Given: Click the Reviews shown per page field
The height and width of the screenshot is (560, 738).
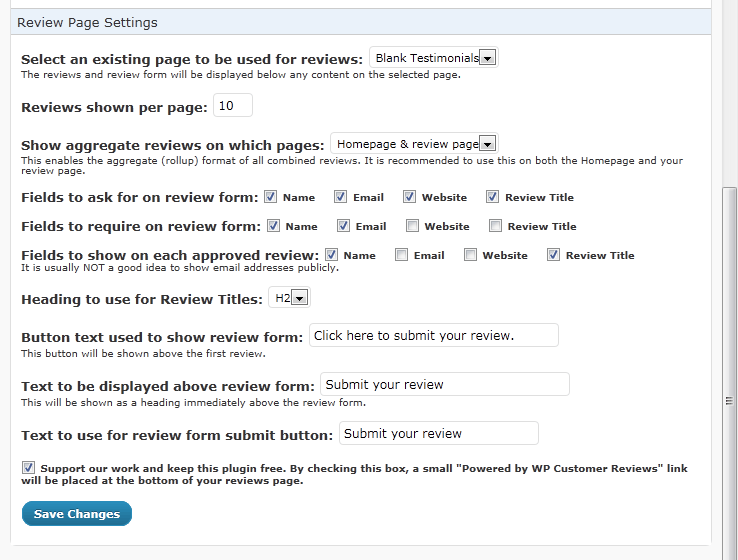Looking at the screenshot, I should coord(233,106).
